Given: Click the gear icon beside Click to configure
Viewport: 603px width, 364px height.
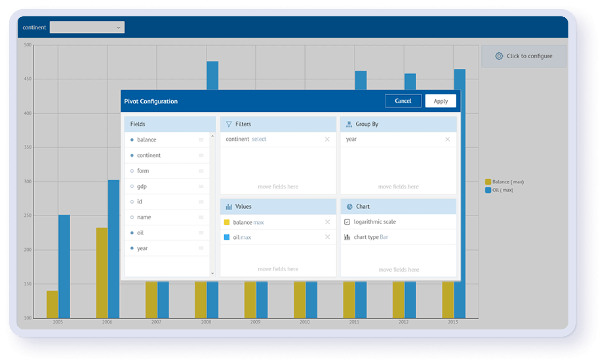Looking at the screenshot, I should pyautogui.click(x=499, y=56).
